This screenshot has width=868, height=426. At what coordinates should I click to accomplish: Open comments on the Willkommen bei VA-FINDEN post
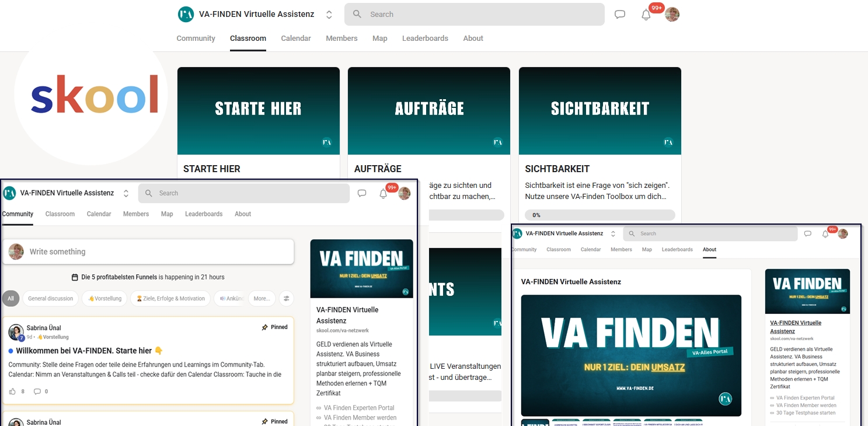click(37, 391)
